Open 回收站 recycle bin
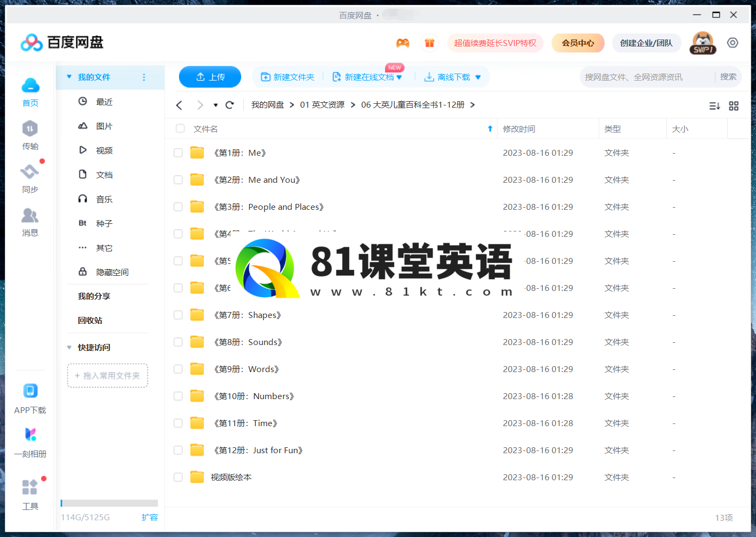This screenshot has width=756, height=537. coord(90,320)
